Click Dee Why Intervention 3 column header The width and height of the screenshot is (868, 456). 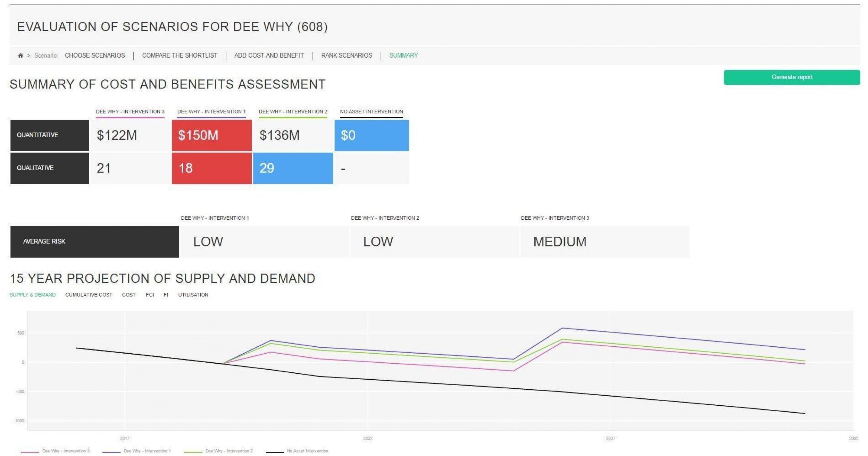(x=130, y=111)
